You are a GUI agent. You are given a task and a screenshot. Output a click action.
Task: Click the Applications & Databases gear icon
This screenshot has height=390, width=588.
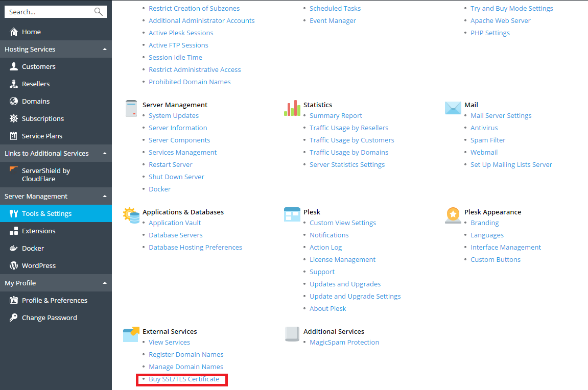131,215
